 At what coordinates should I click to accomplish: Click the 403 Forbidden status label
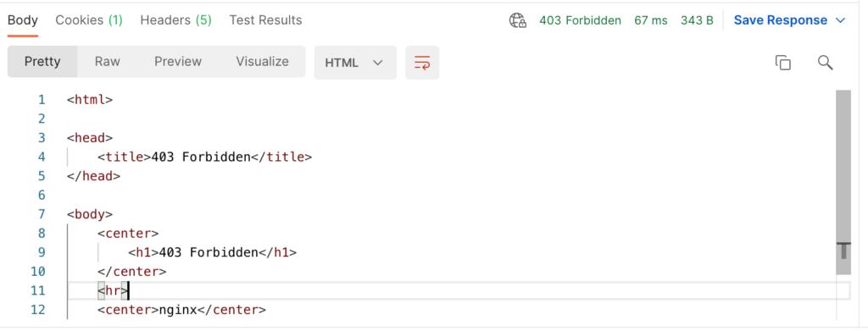click(x=580, y=20)
